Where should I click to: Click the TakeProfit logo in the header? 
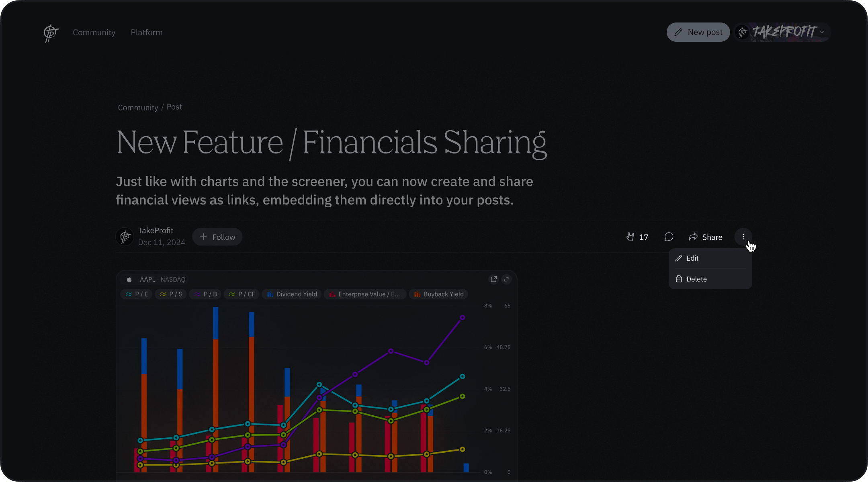(51, 33)
